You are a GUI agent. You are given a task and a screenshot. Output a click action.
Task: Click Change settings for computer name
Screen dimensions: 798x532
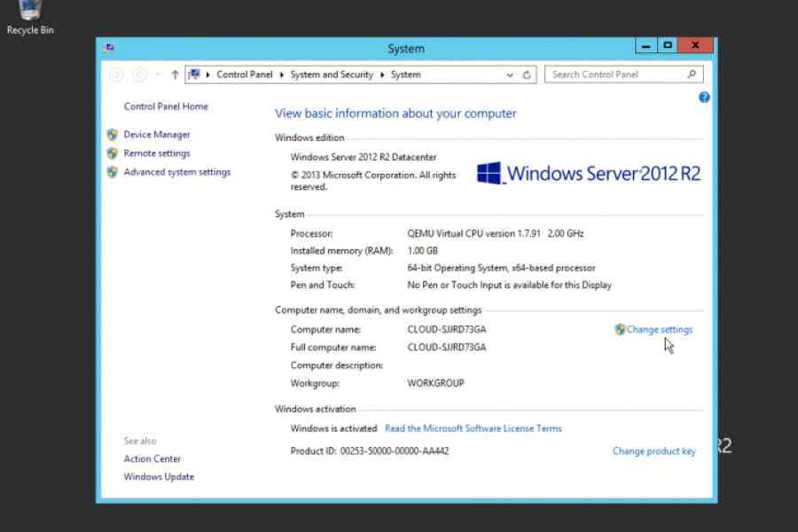click(660, 329)
